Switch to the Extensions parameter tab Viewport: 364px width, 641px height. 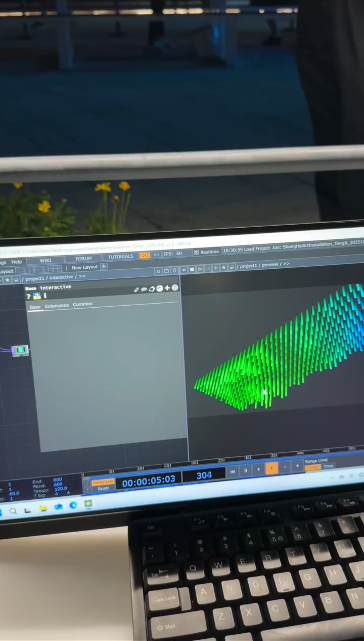[57, 306]
